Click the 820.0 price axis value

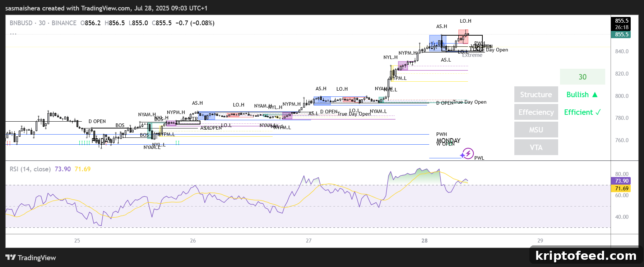coord(622,74)
